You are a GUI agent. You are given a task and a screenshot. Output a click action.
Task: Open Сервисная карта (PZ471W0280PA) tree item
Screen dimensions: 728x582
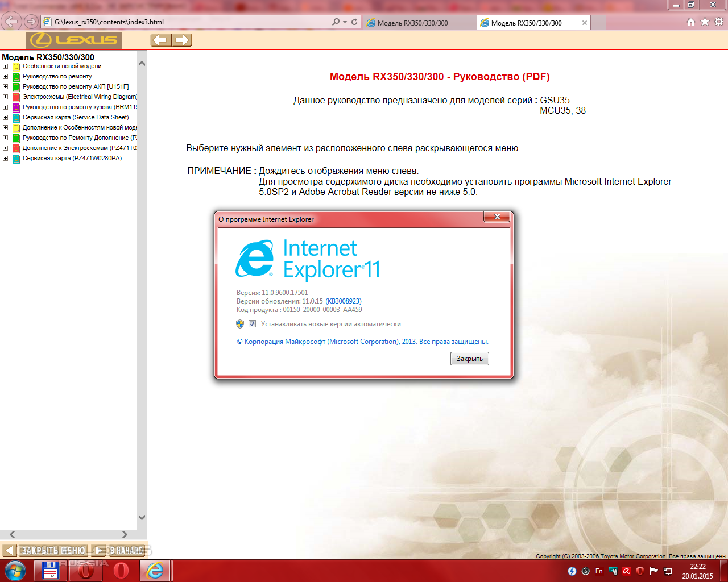[72, 159]
